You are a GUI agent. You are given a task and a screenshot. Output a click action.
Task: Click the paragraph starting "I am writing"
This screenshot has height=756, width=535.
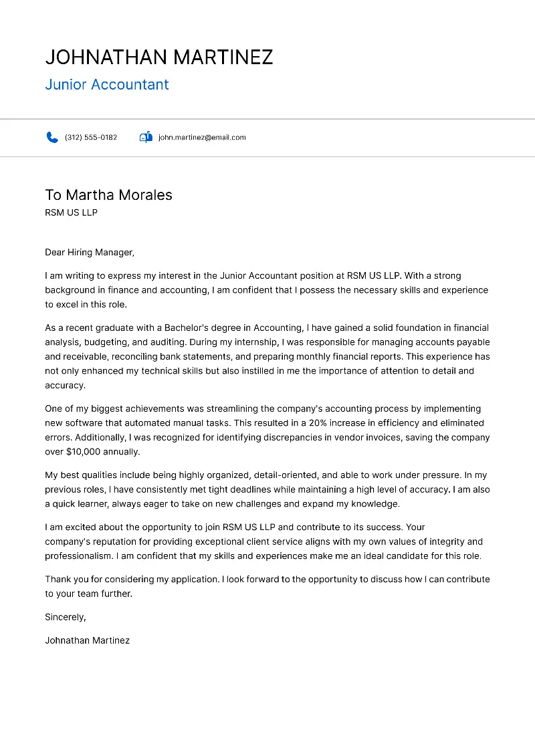[x=266, y=290]
